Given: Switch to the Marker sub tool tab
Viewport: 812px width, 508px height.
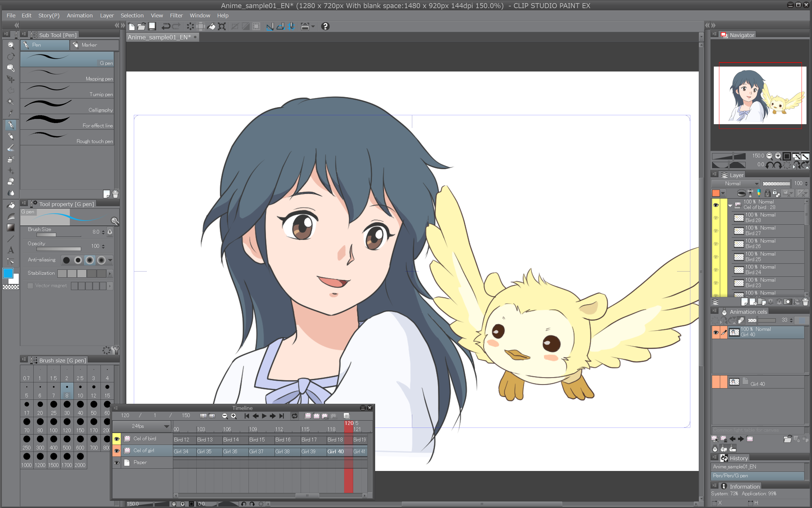Looking at the screenshot, I should click(94, 45).
